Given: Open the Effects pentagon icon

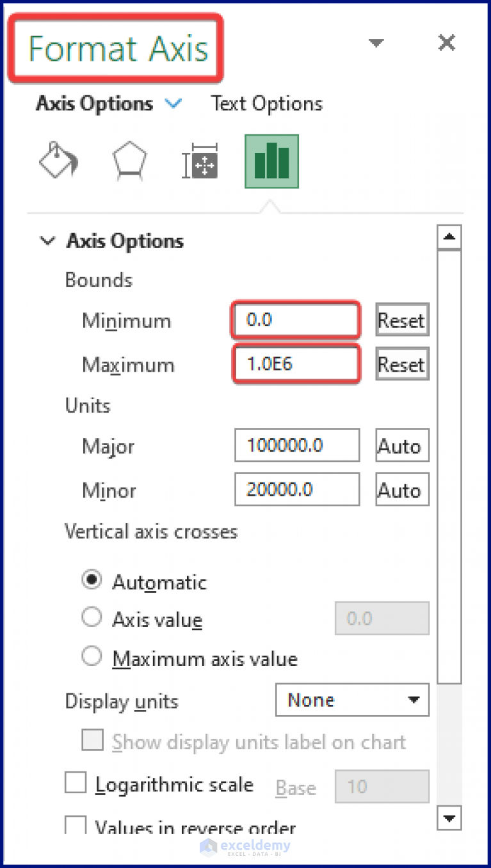Looking at the screenshot, I should tap(129, 161).
